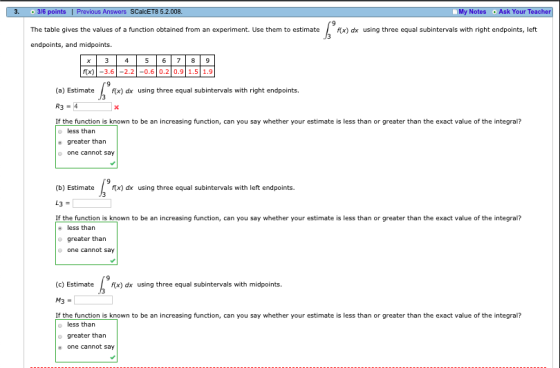The width and height of the screenshot is (560, 368).
Task: Select 'one cannot say' for part (c)
Action: click(x=60, y=347)
